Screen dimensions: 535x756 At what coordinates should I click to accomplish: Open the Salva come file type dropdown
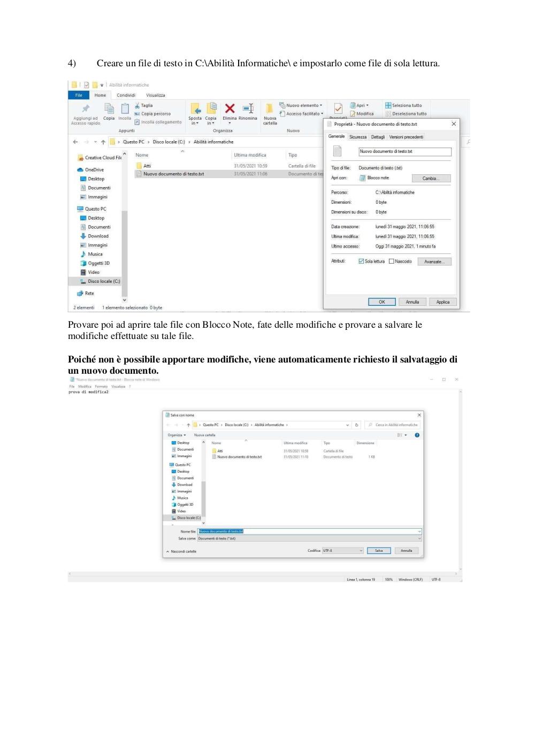[x=310, y=538]
